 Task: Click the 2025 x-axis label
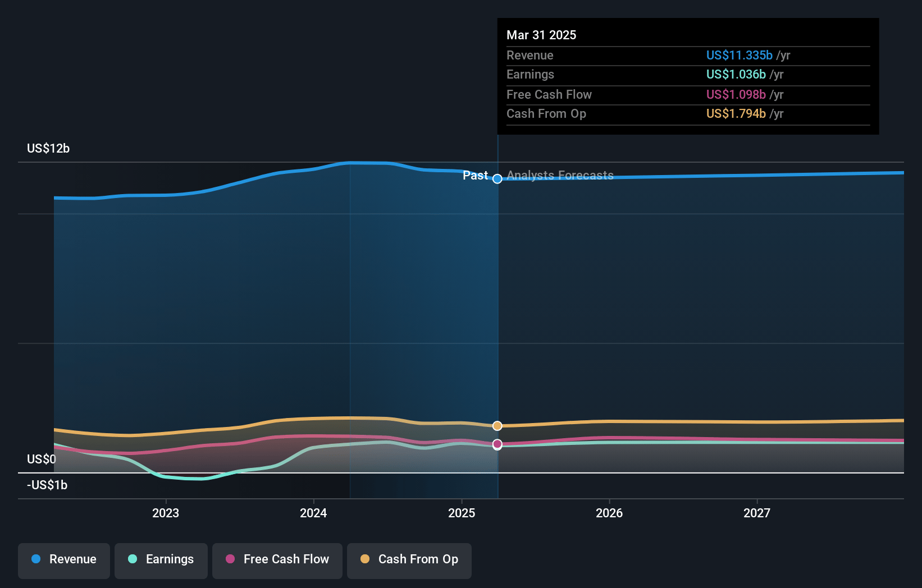(462, 513)
